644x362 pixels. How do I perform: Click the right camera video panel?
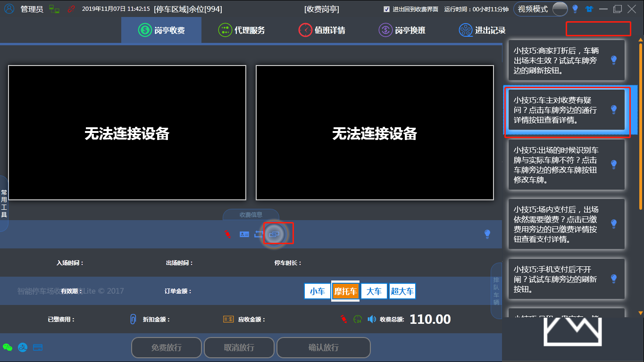click(x=375, y=132)
